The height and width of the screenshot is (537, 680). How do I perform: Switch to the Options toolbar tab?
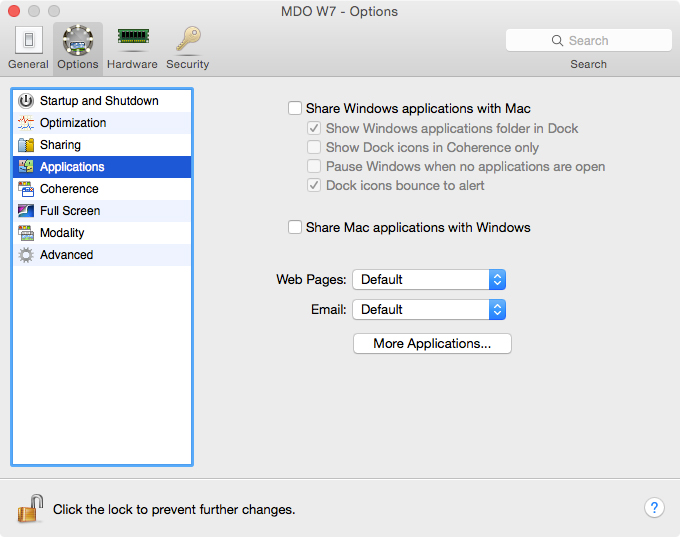pyautogui.click(x=77, y=47)
